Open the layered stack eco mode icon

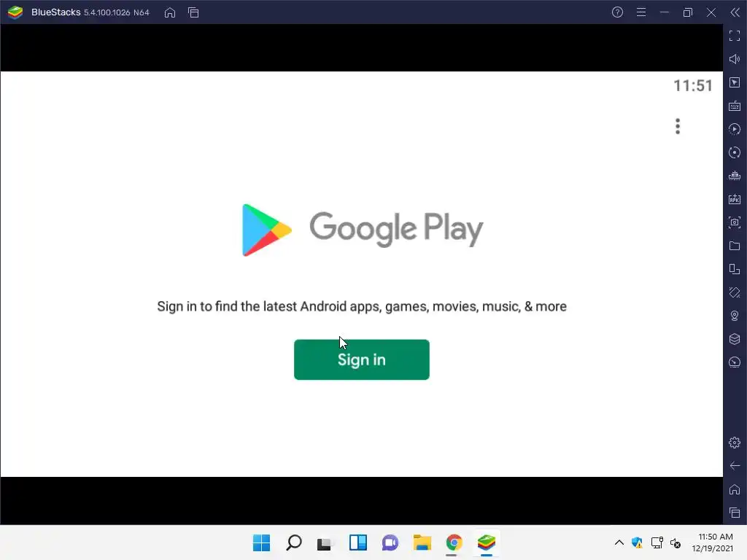(735, 339)
